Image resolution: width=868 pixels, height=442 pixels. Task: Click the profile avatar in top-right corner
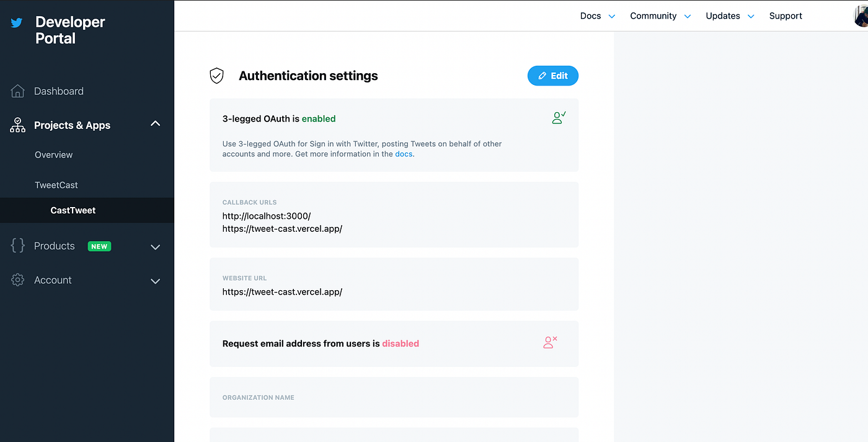point(861,15)
